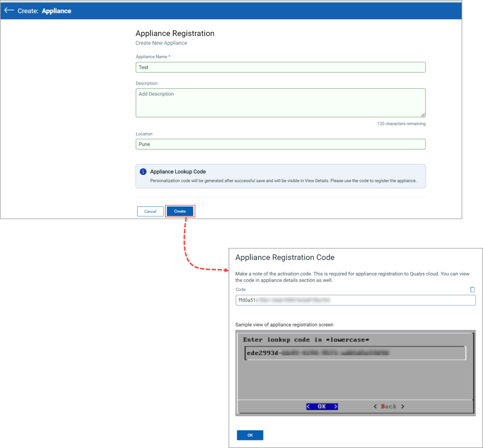The width and height of the screenshot is (483, 448).
Task: Click the Create button outlined in red
Action: [180, 211]
